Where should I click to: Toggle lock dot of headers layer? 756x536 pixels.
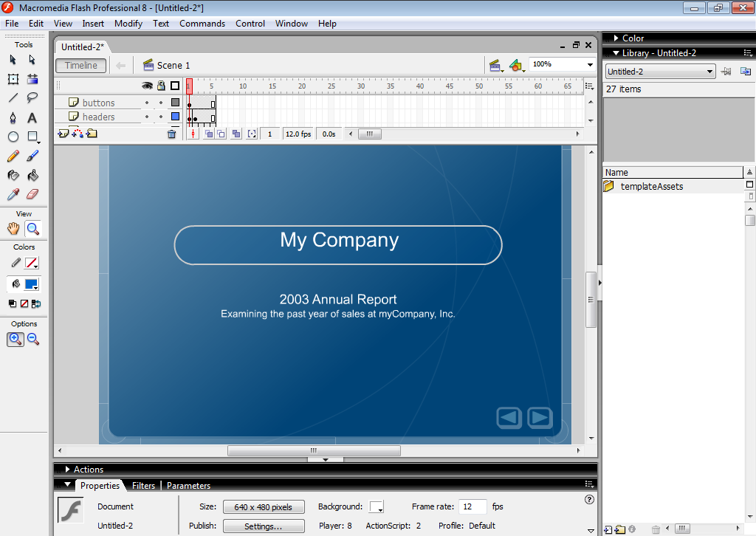point(161,117)
